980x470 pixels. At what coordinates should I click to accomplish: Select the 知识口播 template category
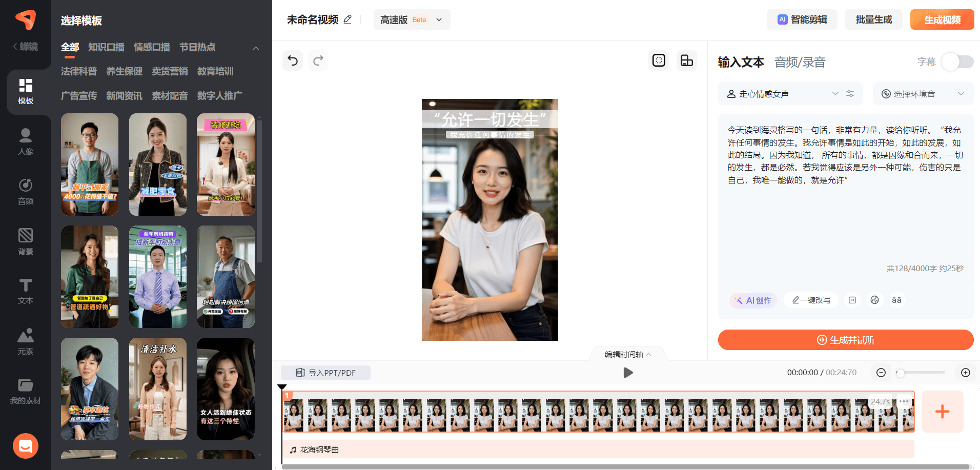[106, 47]
